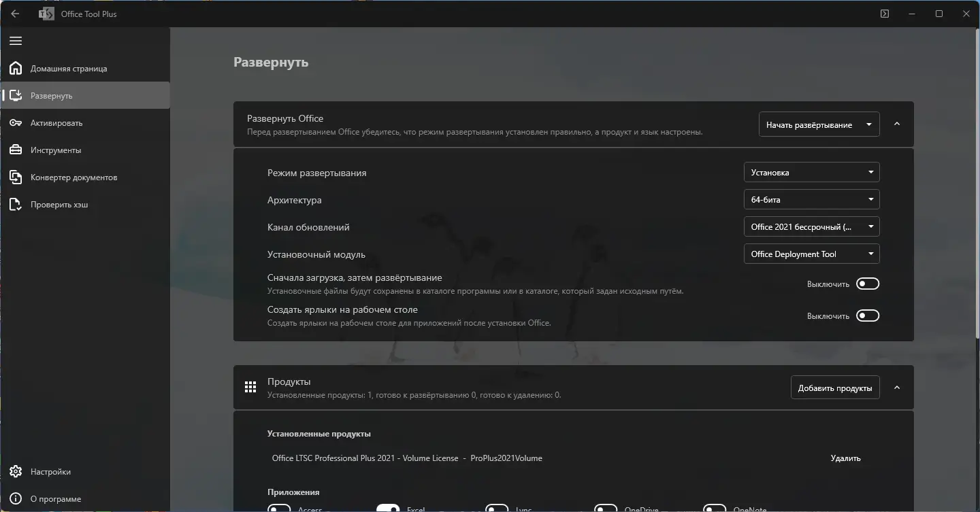This screenshot has width=980, height=512.
Task: Click Удалить for Office LTSC Professional Plus
Action: 846,458
